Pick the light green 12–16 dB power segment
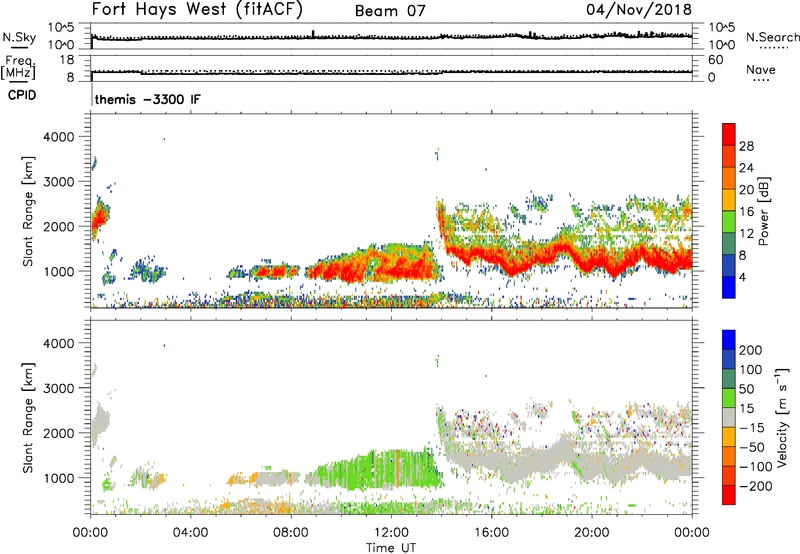Viewport: 800px width, 554px height. (x=729, y=222)
